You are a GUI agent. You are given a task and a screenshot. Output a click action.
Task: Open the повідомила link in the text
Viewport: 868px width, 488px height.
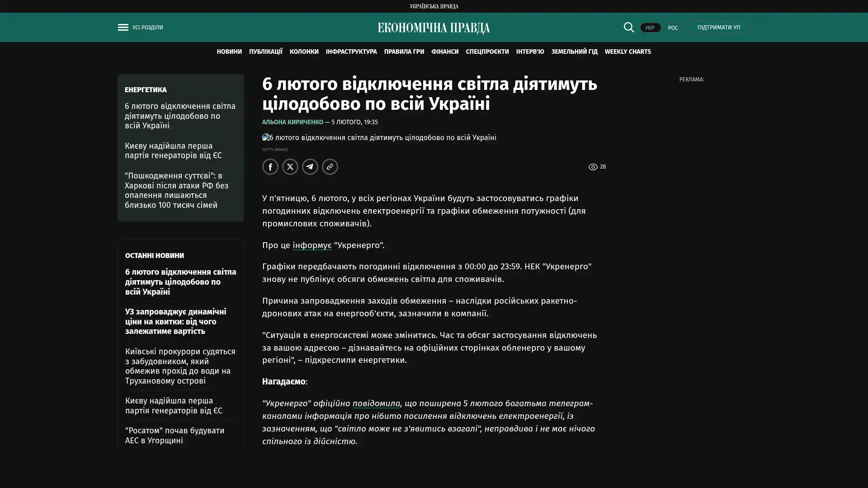point(376,403)
